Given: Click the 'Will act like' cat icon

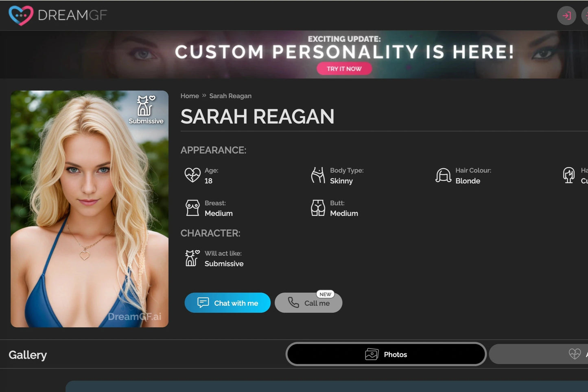Looking at the screenshot, I should [192, 258].
